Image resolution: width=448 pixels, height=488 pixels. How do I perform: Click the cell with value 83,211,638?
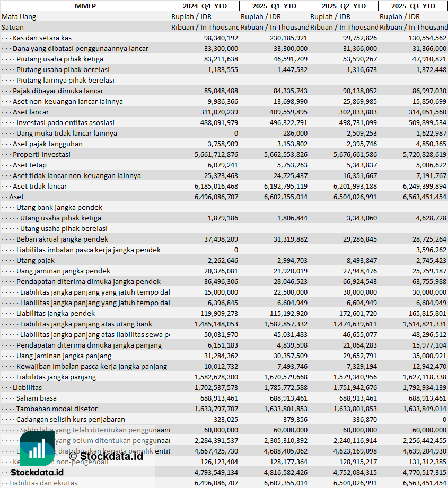[221, 59]
